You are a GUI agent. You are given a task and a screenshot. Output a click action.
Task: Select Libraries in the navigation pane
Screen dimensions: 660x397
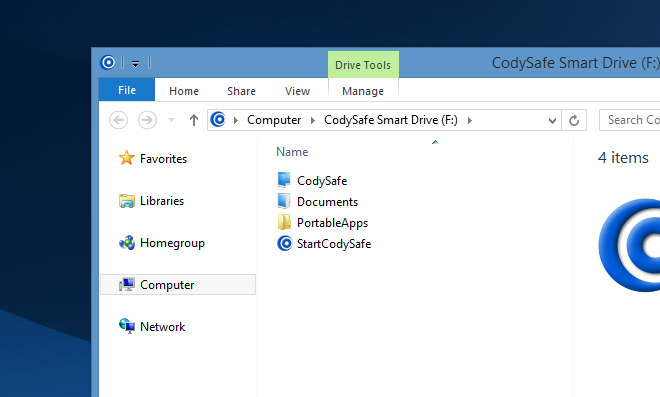(162, 201)
